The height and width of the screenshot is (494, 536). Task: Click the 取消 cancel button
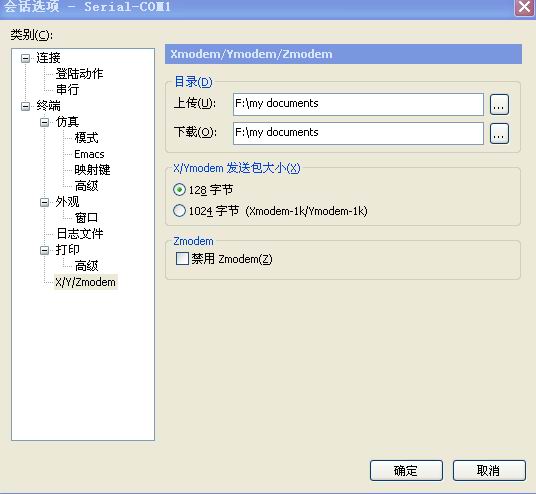[489, 470]
